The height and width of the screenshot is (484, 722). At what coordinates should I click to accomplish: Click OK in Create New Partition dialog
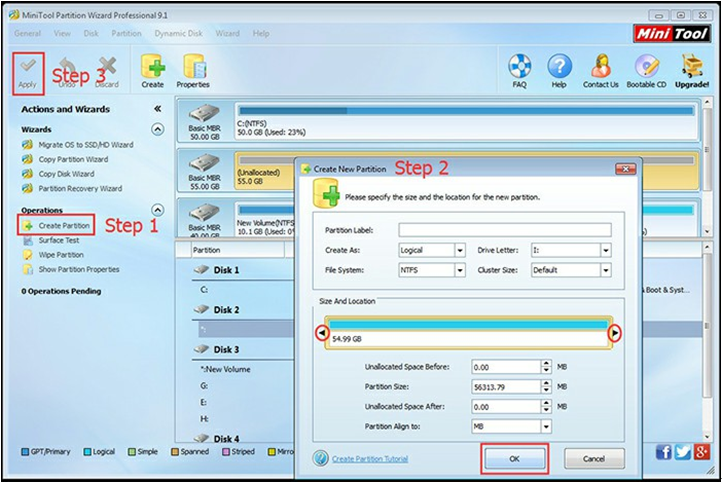515,459
